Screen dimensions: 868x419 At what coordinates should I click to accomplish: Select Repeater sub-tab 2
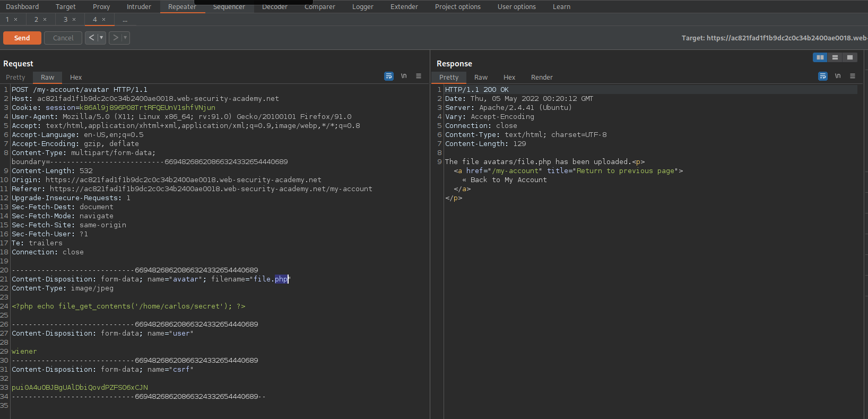(x=37, y=20)
